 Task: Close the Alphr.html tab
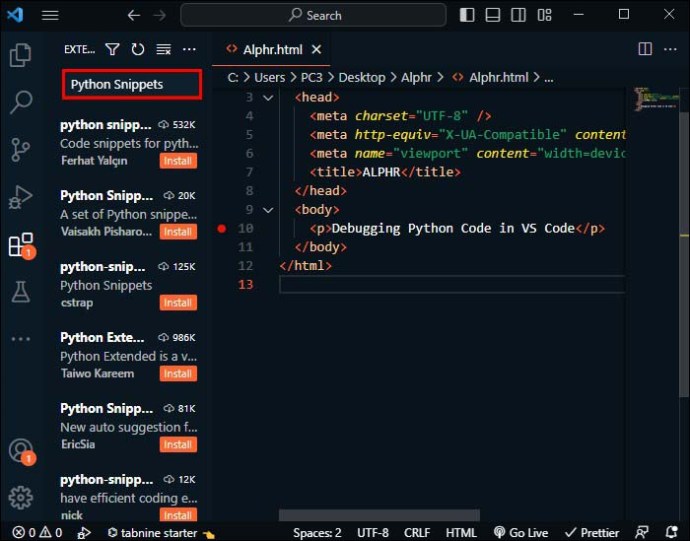316,50
